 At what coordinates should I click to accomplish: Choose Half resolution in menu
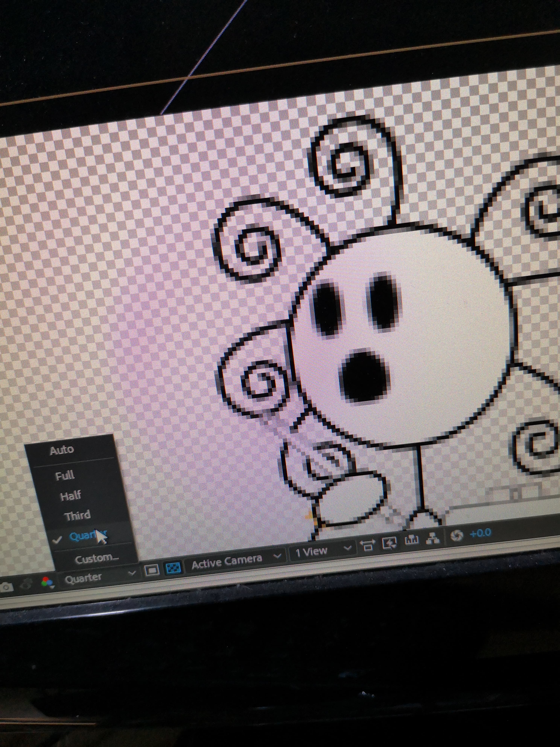click(71, 496)
